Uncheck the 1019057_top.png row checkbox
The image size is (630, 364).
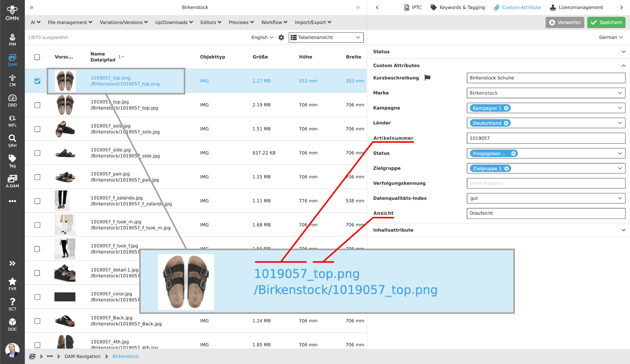pyautogui.click(x=37, y=81)
